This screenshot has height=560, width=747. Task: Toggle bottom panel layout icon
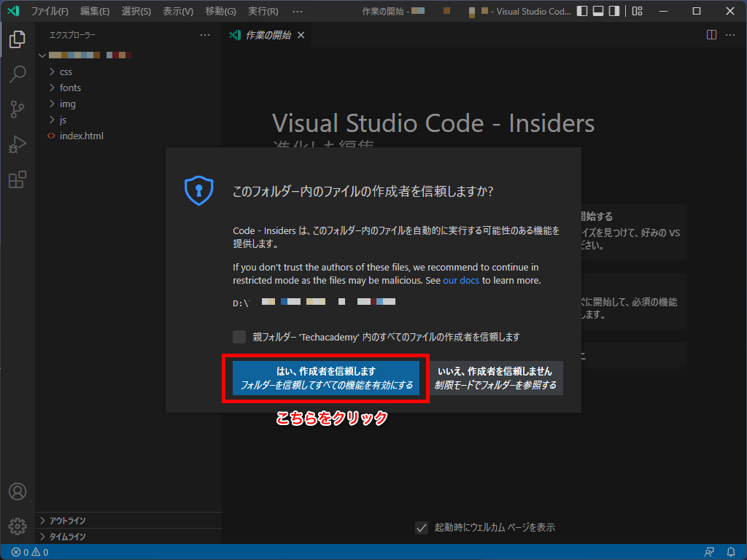point(598,11)
